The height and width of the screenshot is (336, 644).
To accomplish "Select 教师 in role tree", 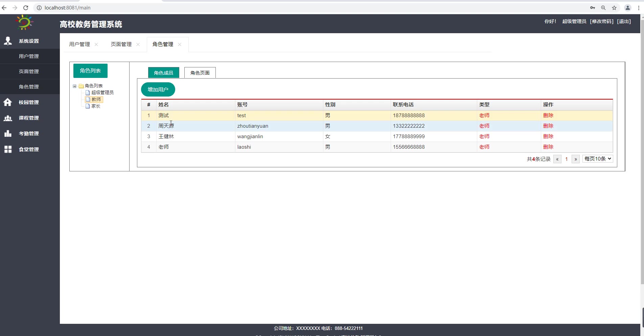I will (x=96, y=99).
